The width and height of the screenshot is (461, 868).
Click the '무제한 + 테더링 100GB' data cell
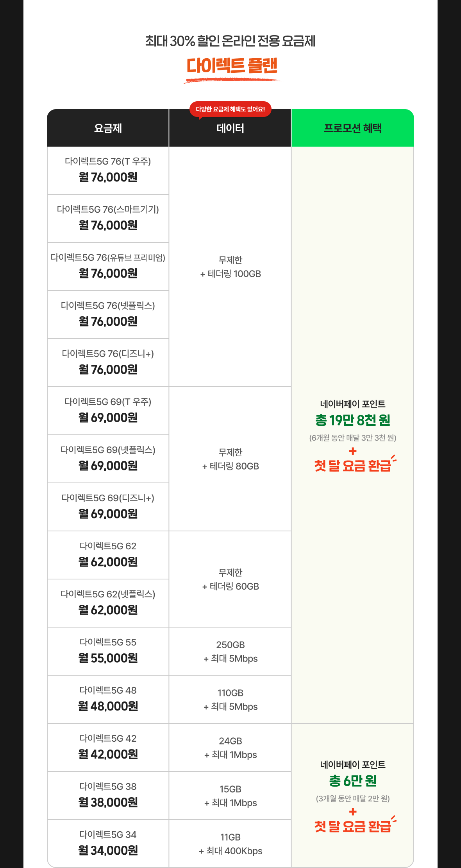[x=230, y=267]
